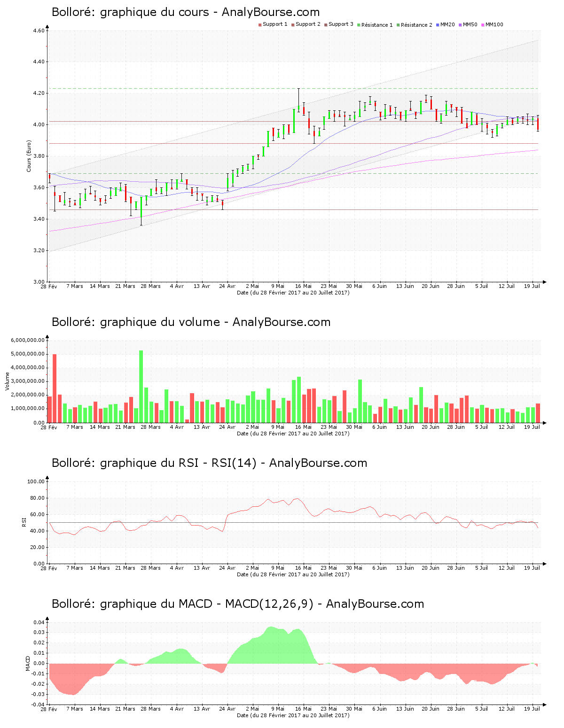The width and height of the screenshot is (564, 728).
Task: Click the 'MACD' y-axis label
Action: [x=28, y=663]
